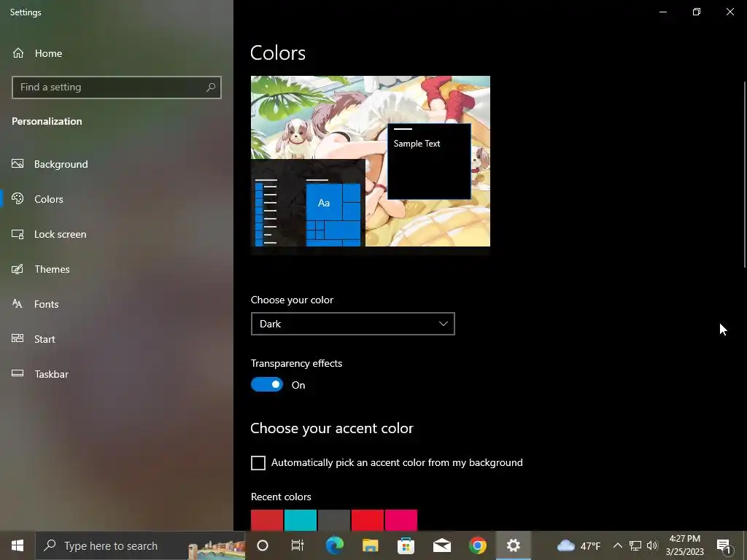Open the clock showing 4:27 PM
Screen dimensions: 747x560
pyautogui.click(x=684, y=545)
